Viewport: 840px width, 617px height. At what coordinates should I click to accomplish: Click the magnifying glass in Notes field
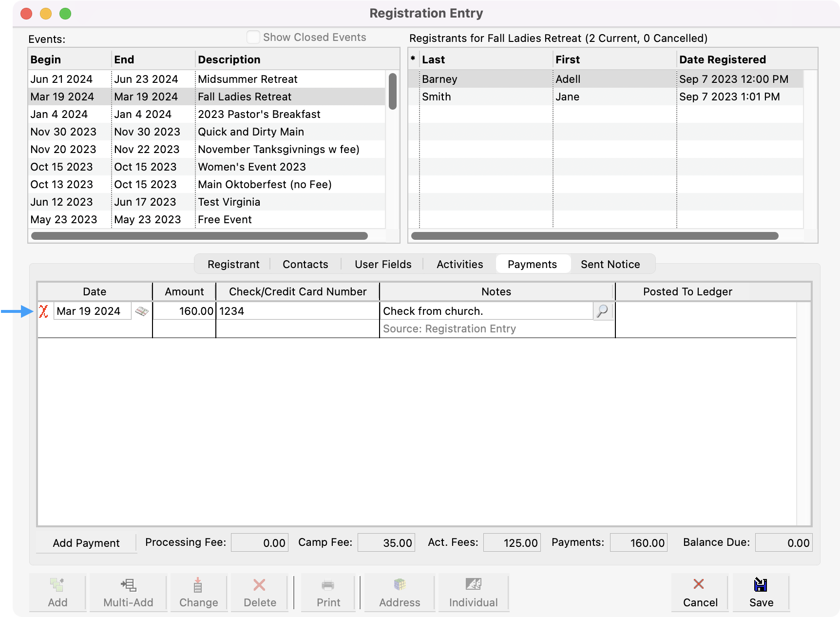point(603,311)
